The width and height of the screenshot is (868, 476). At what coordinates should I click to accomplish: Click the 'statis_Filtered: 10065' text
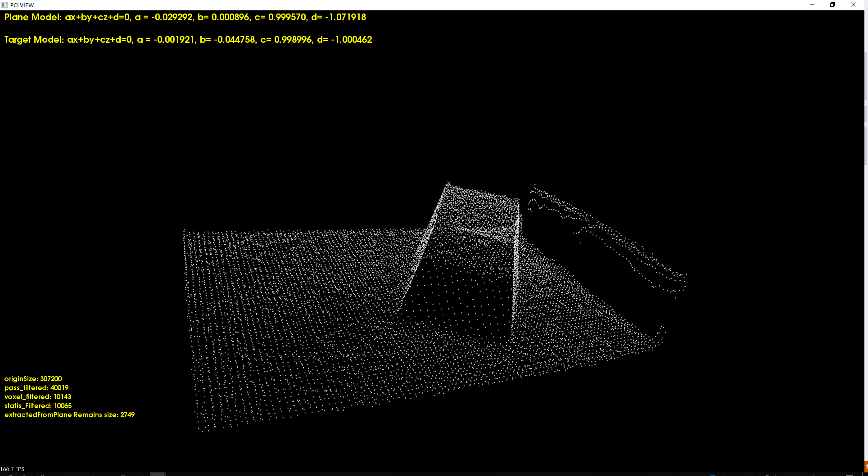38,406
